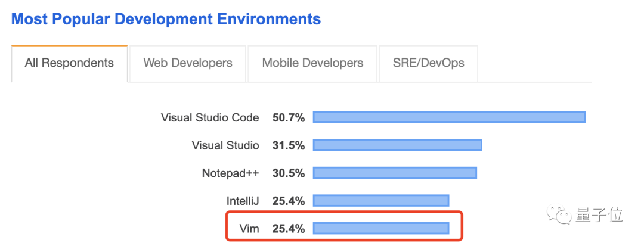Click the 30.5% percentage value
644x243 pixels.
click(x=289, y=173)
